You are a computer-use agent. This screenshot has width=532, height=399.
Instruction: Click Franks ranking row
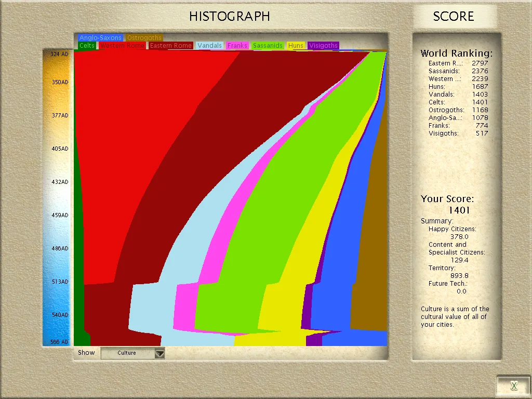tap(458, 126)
